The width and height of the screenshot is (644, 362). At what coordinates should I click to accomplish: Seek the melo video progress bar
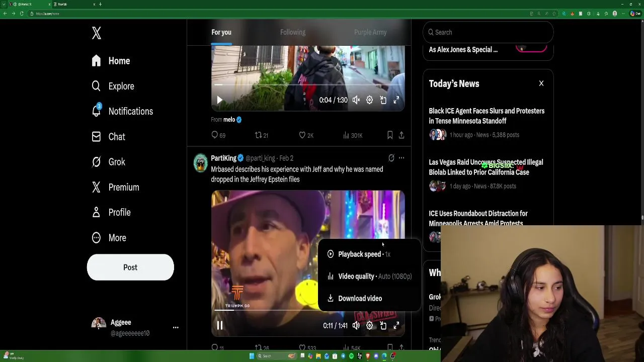[x=308, y=85]
